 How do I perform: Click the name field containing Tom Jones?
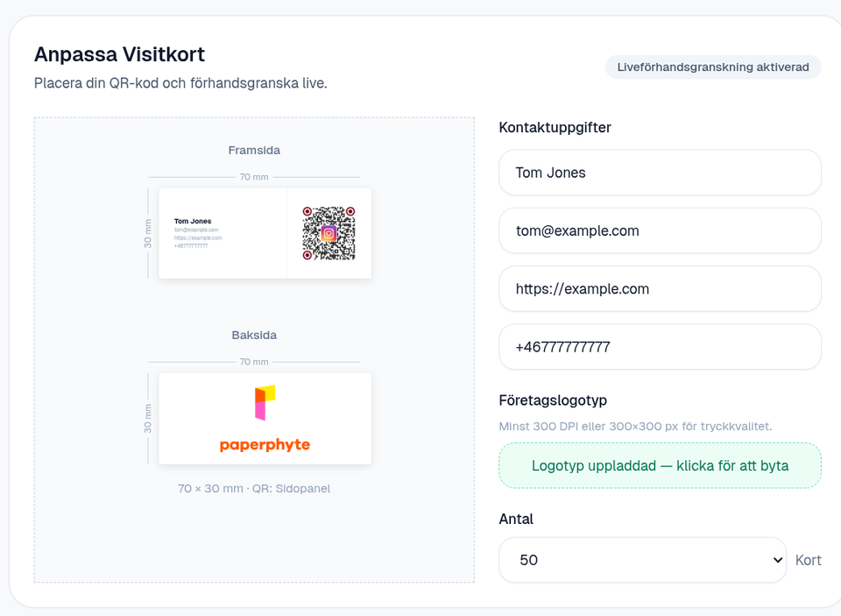(x=660, y=173)
